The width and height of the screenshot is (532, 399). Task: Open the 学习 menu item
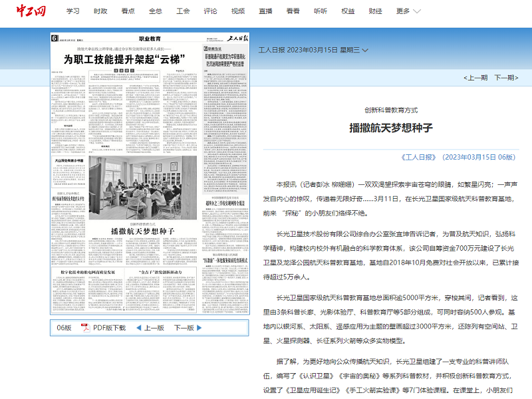point(73,11)
